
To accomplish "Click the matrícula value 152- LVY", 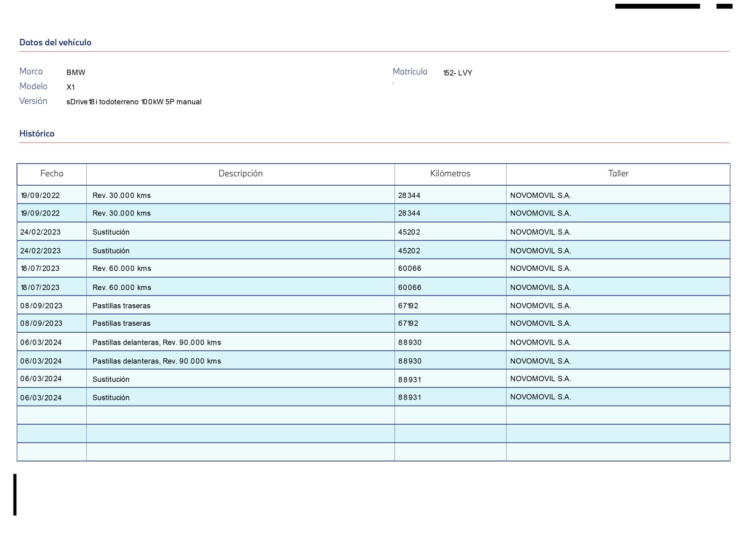I will click(x=458, y=73).
